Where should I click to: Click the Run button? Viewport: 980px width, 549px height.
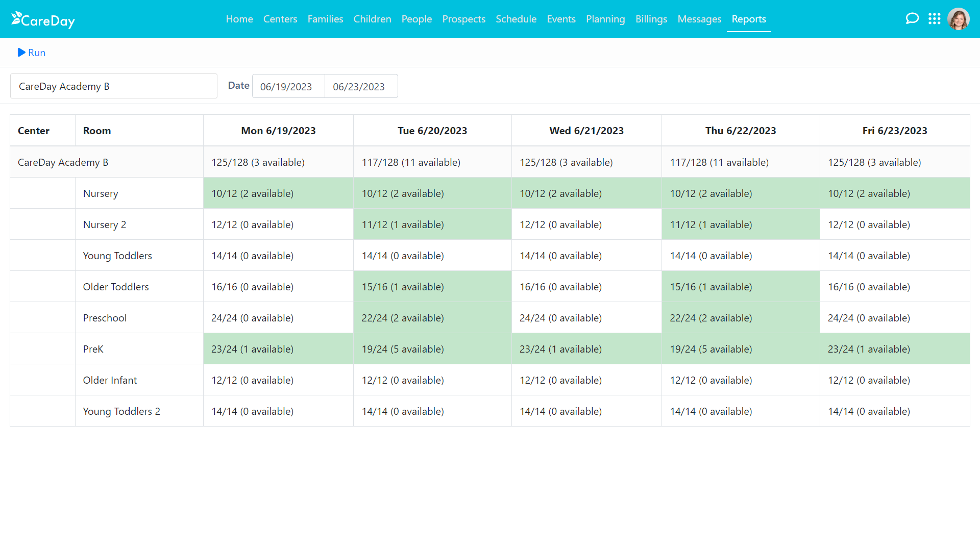(32, 52)
